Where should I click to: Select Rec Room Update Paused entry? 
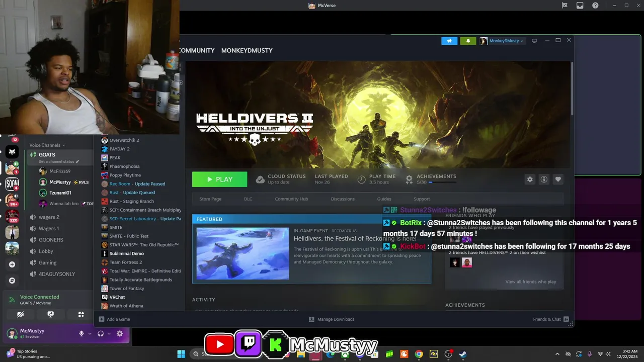tap(137, 184)
